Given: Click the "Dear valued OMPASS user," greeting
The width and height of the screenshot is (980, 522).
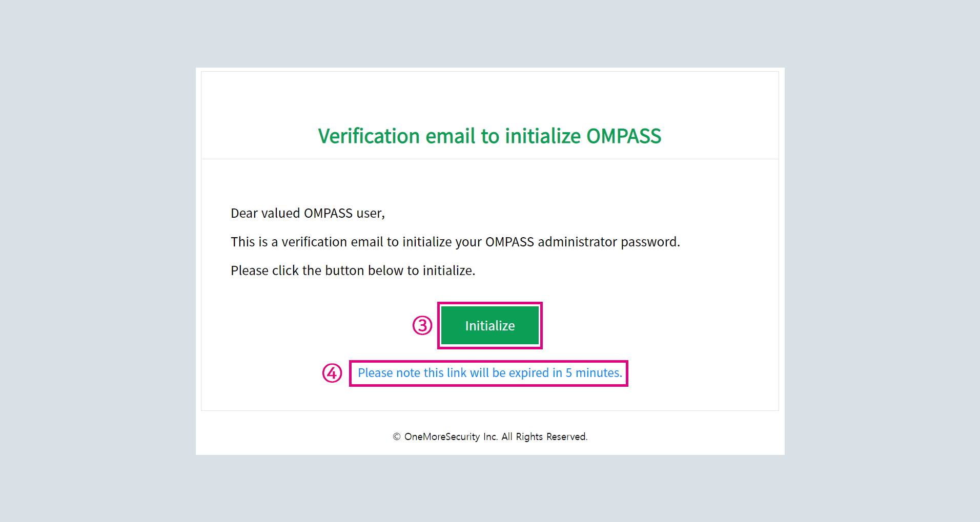Looking at the screenshot, I should pyautogui.click(x=308, y=213).
